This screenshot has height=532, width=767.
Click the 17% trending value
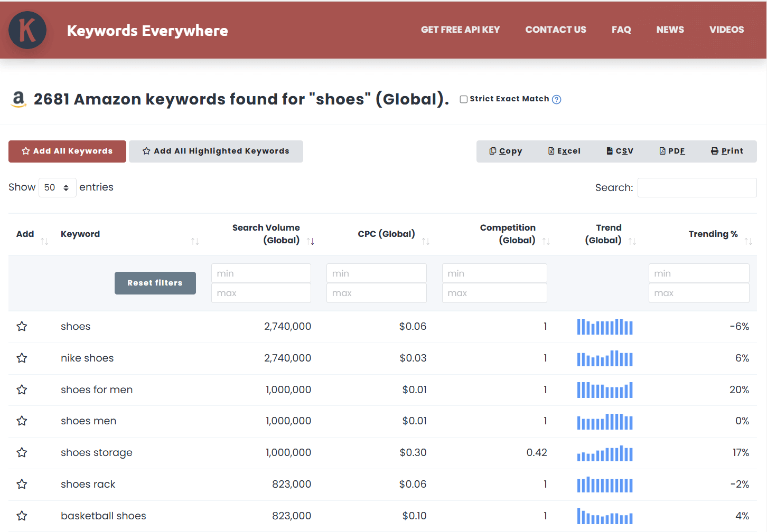pyautogui.click(x=741, y=452)
